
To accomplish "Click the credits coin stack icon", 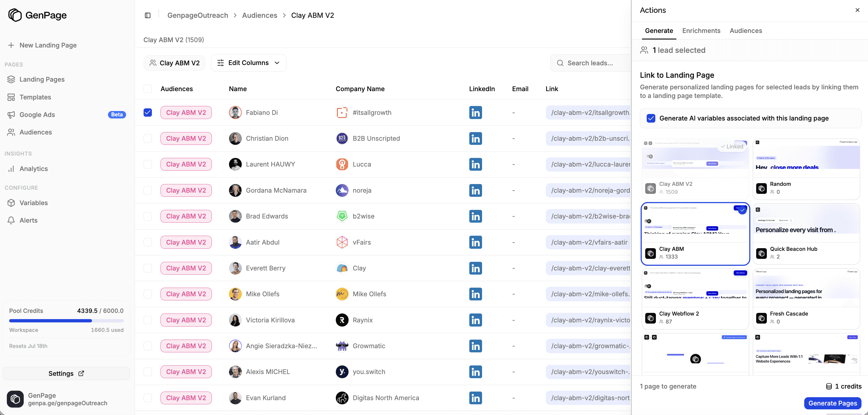I will pyautogui.click(x=829, y=386).
